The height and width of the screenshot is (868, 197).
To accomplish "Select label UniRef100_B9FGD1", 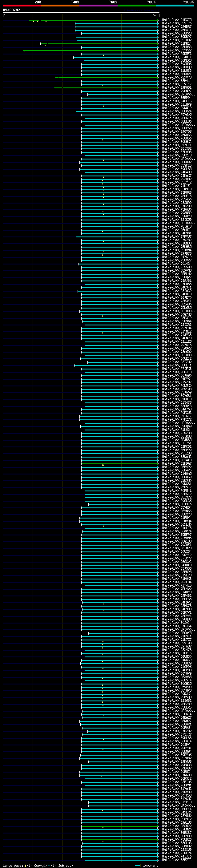I will (177, 88).
